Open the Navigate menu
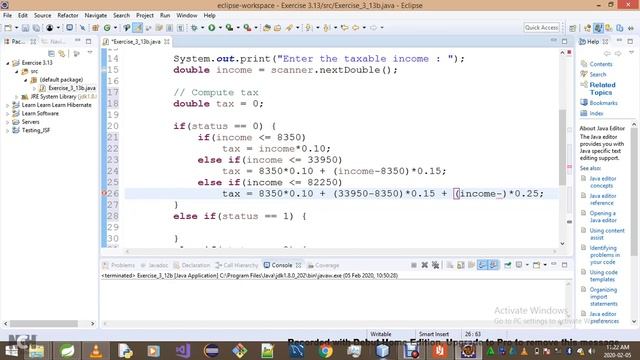The height and width of the screenshot is (360, 640). pyautogui.click(x=96, y=16)
